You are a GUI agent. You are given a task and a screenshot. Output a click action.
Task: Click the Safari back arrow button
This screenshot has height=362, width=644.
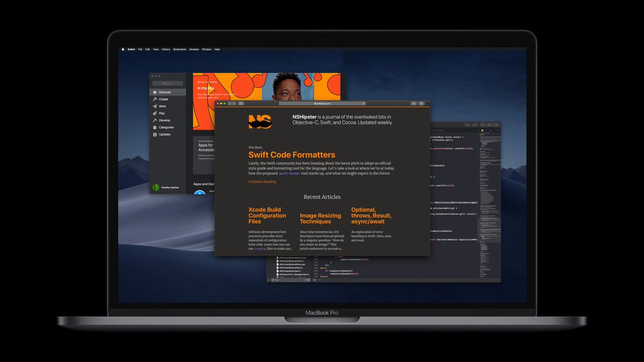pyautogui.click(x=230, y=104)
